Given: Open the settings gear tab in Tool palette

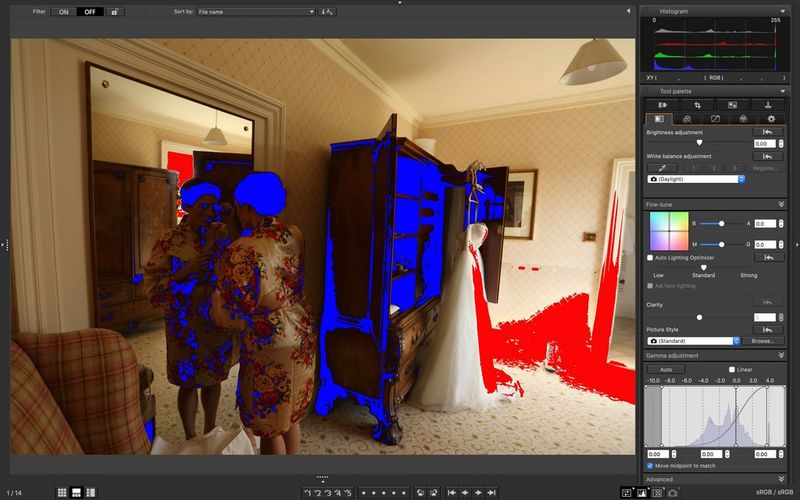Looking at the screenshot, I should pos(770,119).
